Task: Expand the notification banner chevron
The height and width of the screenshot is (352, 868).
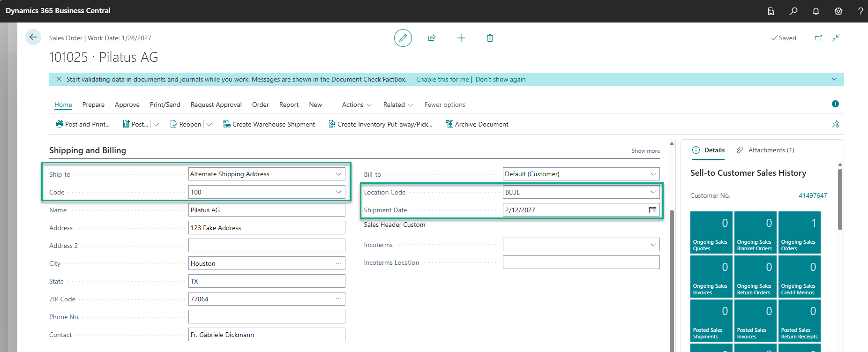Action: (x=834, y=79)
